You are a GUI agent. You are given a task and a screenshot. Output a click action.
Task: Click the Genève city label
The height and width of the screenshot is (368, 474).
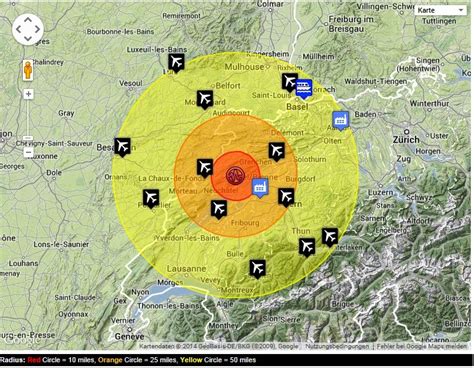point(129,336)
